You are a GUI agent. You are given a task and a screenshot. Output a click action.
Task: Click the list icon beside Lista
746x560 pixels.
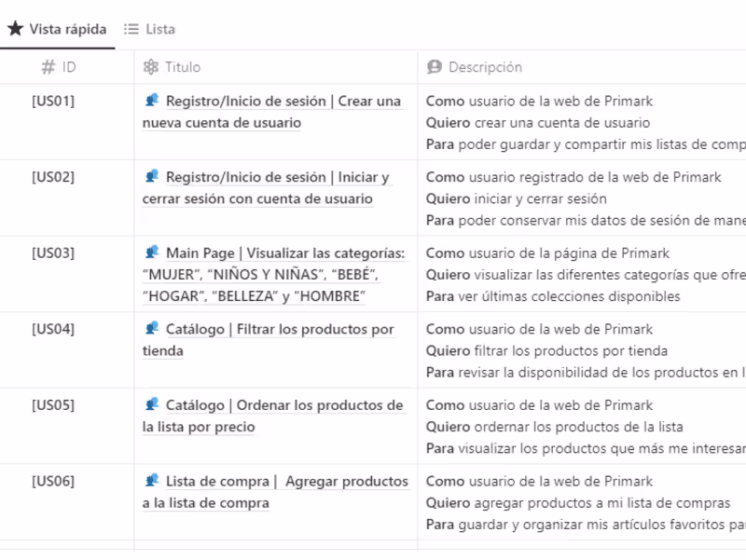pos(131,30)
